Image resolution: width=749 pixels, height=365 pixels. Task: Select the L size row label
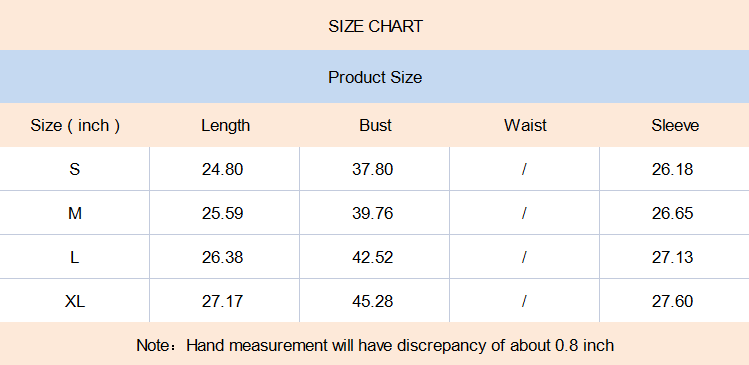coord(75,258)
